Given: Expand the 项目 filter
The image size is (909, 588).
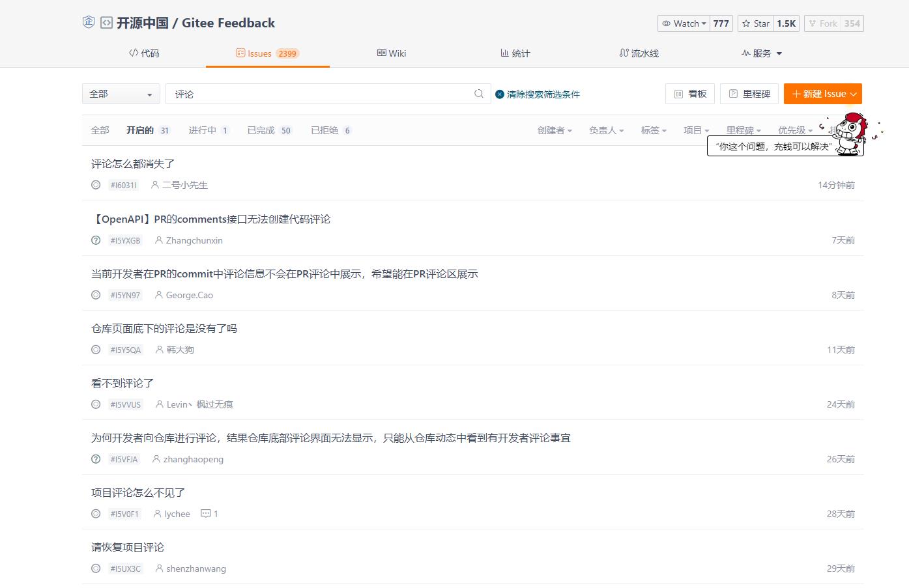Looking at the screenshot, I should 696,130.
